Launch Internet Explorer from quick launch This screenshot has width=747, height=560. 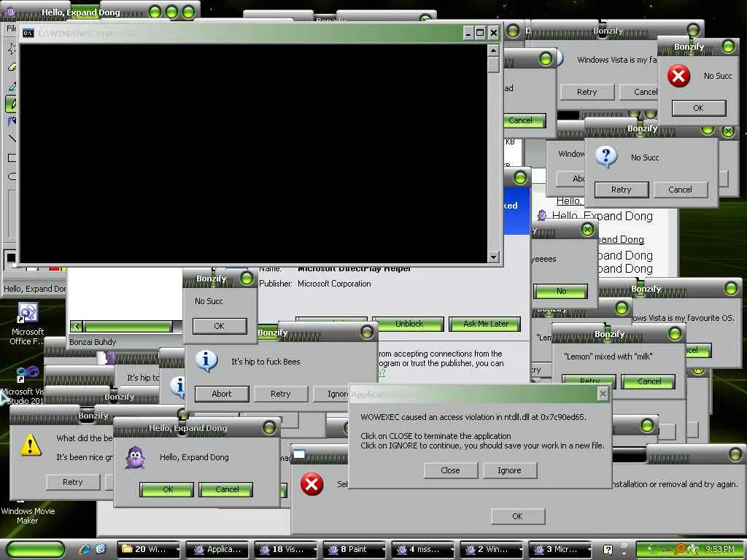click(85, 549)
